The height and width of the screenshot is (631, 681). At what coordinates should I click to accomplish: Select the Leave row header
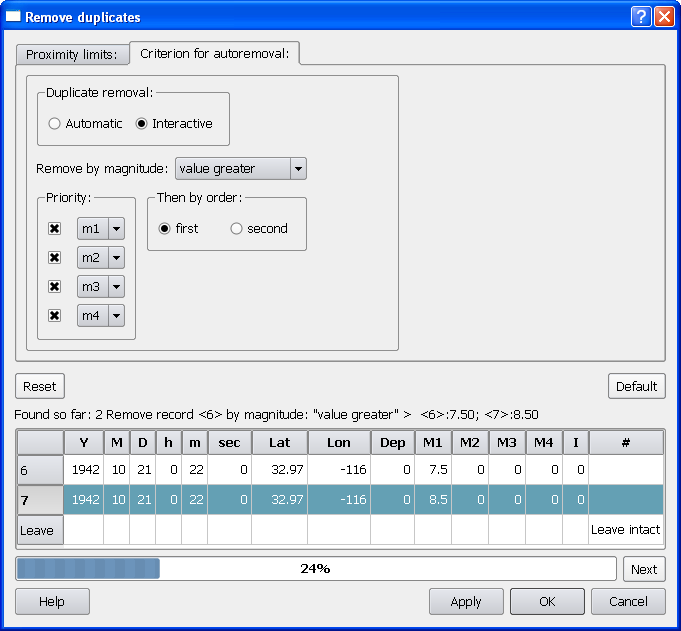click(40, 530)
